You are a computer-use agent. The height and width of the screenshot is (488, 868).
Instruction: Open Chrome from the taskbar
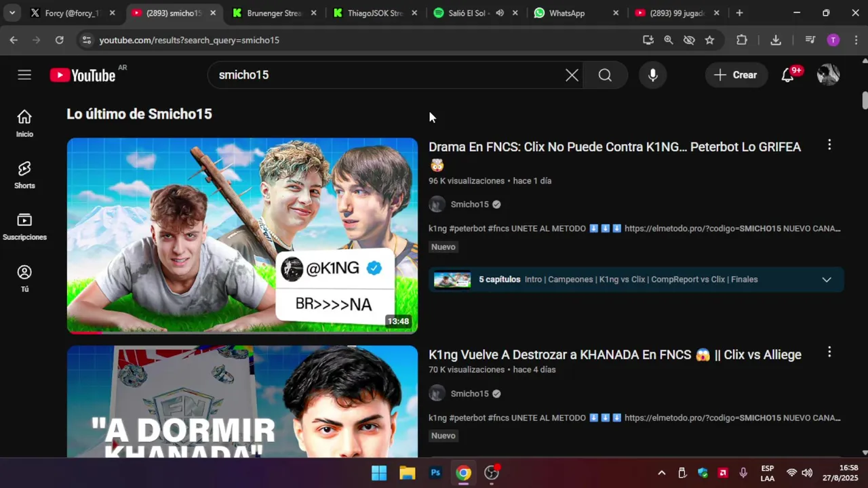click(x=463, y=473)
